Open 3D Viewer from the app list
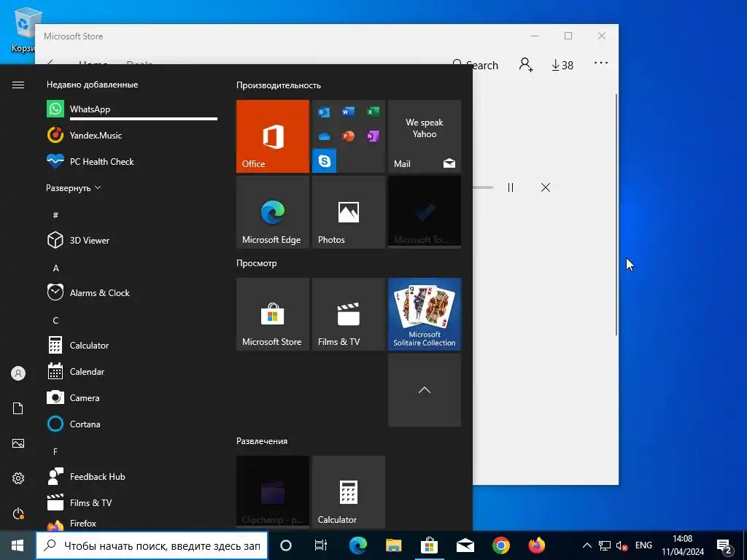 [x=132, y=241]
